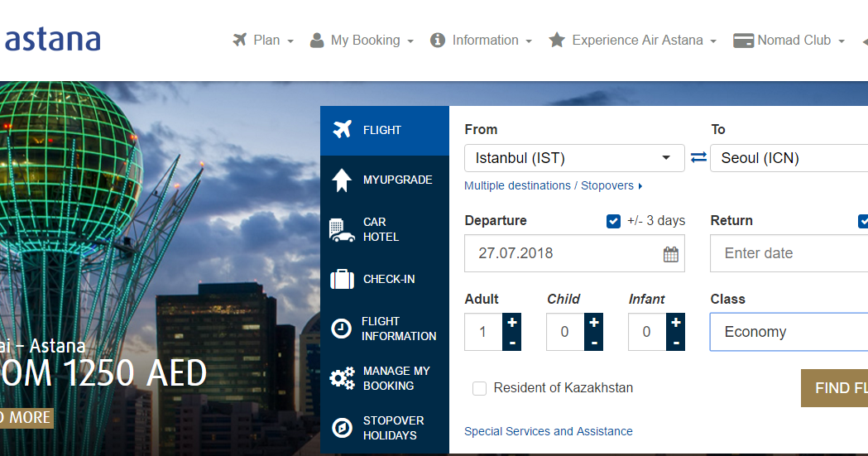This screenshot has width=868, height=456.
Task: Click the Find Flights button
Action: tap(834, 388)
